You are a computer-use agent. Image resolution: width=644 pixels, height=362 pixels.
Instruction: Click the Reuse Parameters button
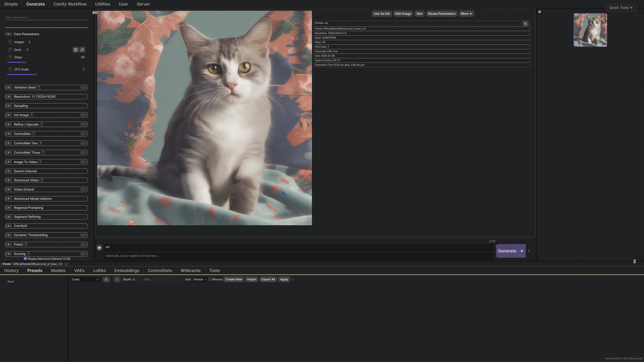click(442, 14)
